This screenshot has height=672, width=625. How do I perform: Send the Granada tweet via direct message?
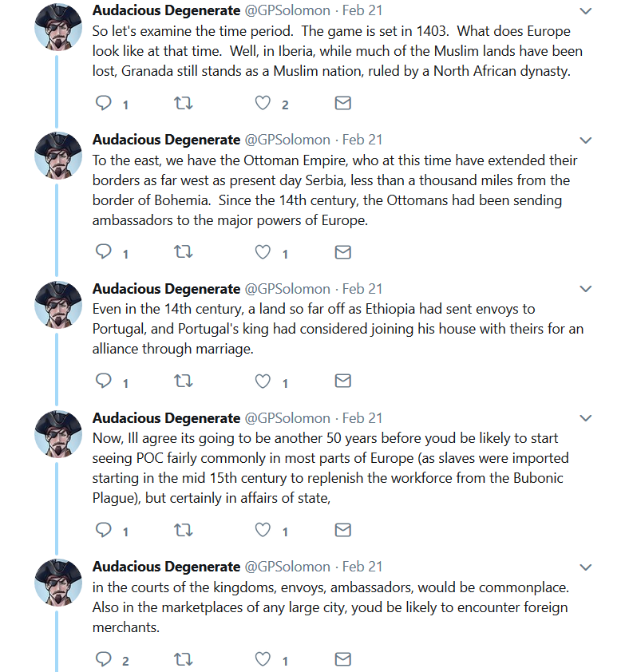tap(343, 103)
